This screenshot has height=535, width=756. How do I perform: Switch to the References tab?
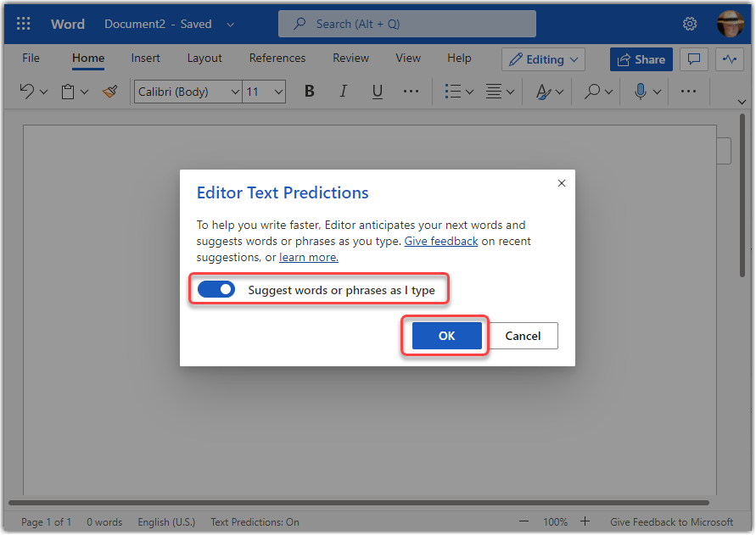pos(277,59)
